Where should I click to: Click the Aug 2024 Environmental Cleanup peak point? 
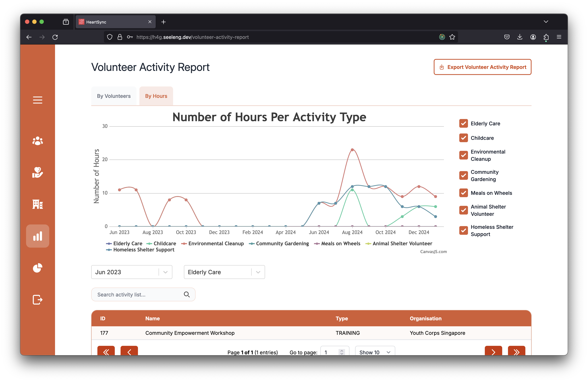coord(352,150)
